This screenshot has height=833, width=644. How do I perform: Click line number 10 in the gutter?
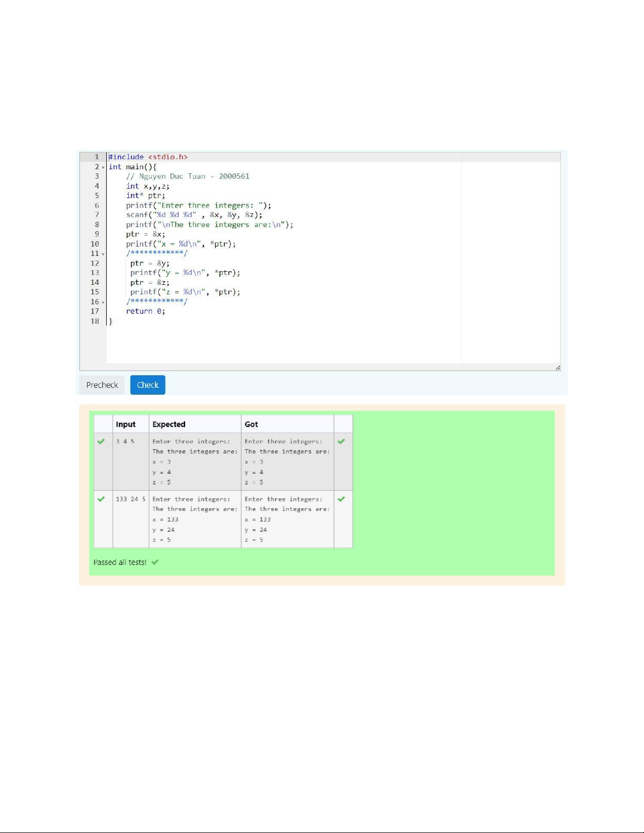(x=95, y=244)
